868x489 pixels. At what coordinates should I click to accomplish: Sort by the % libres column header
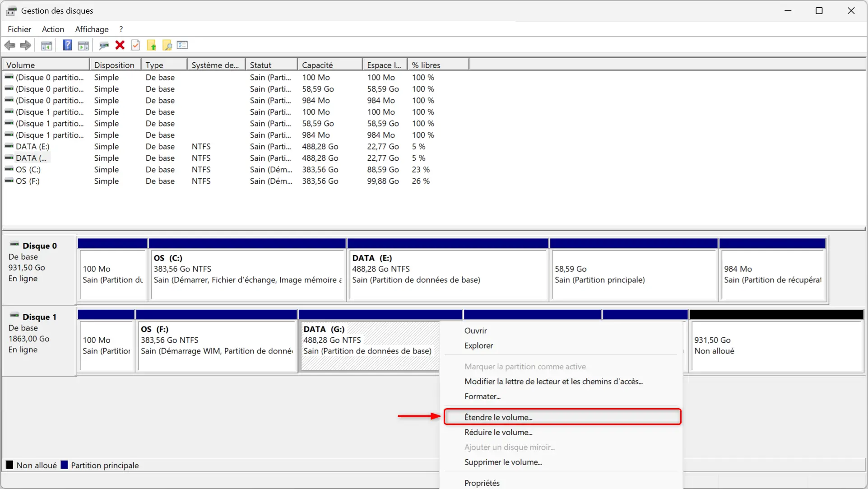(438, 65)
